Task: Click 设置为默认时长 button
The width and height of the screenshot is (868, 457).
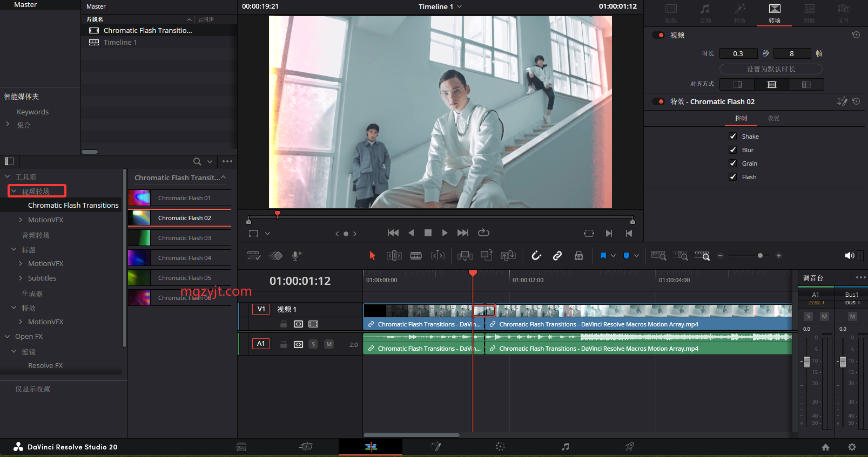Action: pyautogui.click(x=771, y=69)
